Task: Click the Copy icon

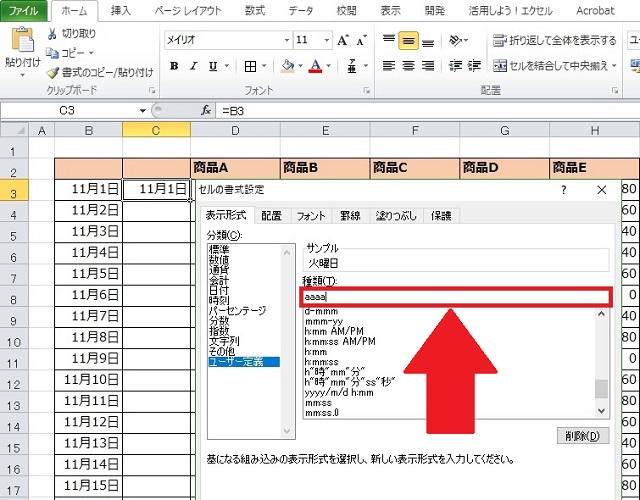Action: tap(52, 53)
